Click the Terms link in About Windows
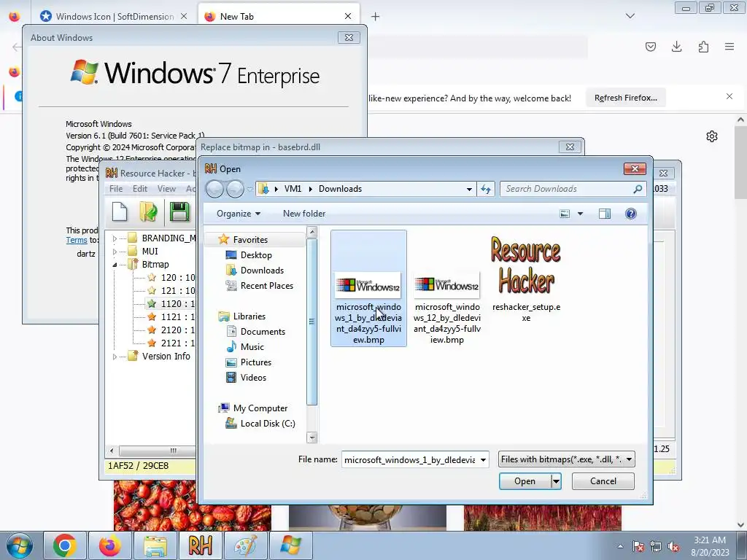Screen dimensions: 747x560 (76, 240)
